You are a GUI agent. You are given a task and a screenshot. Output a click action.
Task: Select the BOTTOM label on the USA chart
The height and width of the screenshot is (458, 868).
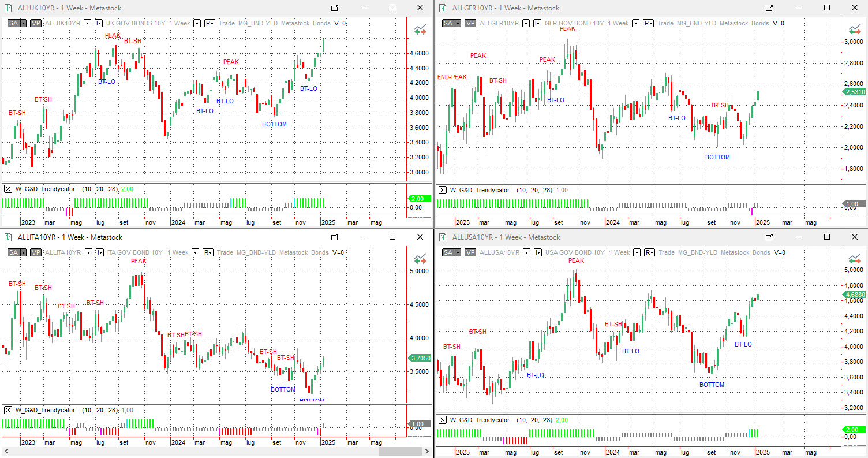click(712, 385)
